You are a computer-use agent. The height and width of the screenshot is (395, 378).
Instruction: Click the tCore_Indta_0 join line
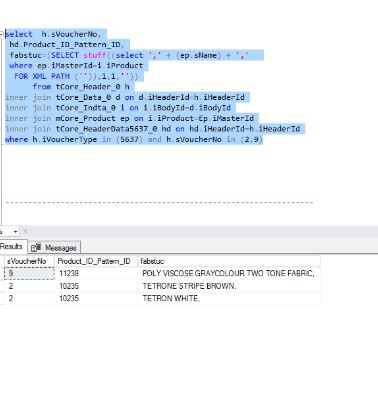click(x=118, y=108)
